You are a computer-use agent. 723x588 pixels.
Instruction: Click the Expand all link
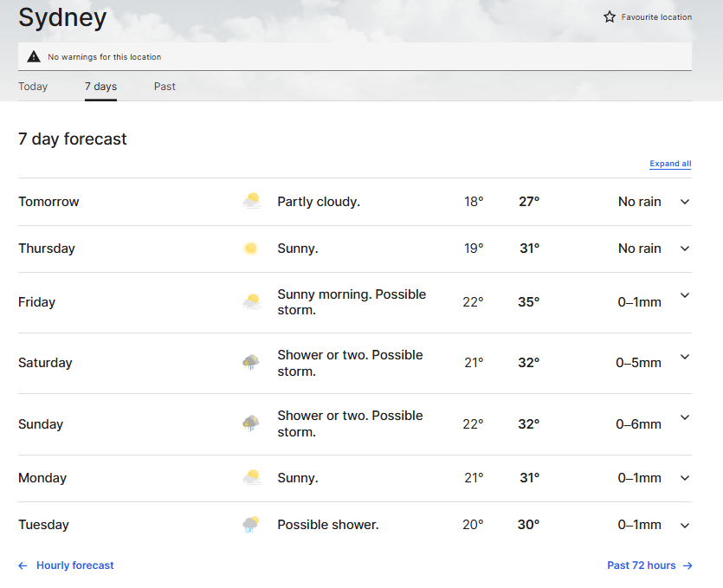click(670, 164)
